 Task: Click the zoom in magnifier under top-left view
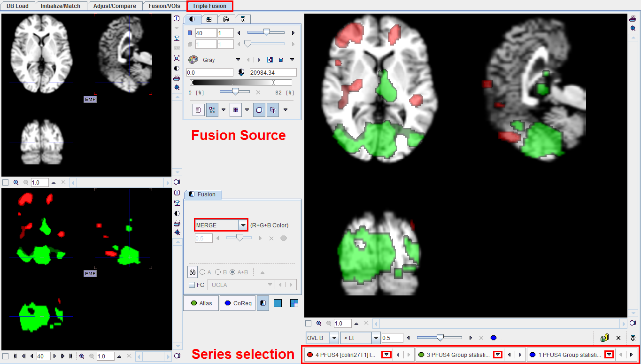[x=16, y=182]
